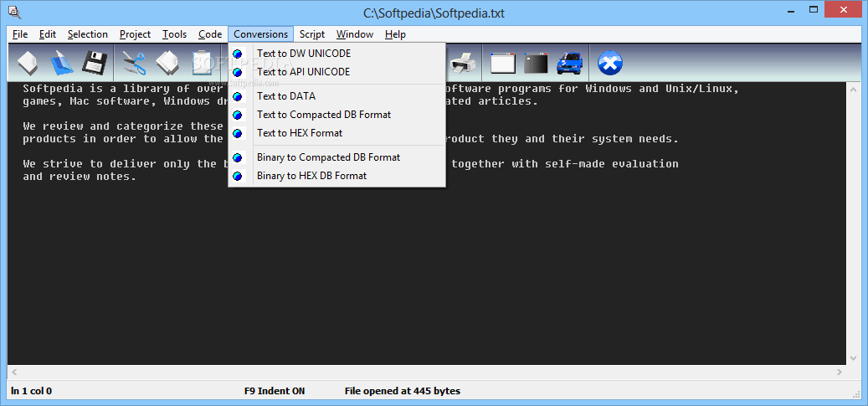Click the application icon in title bar

click(14, 13)
